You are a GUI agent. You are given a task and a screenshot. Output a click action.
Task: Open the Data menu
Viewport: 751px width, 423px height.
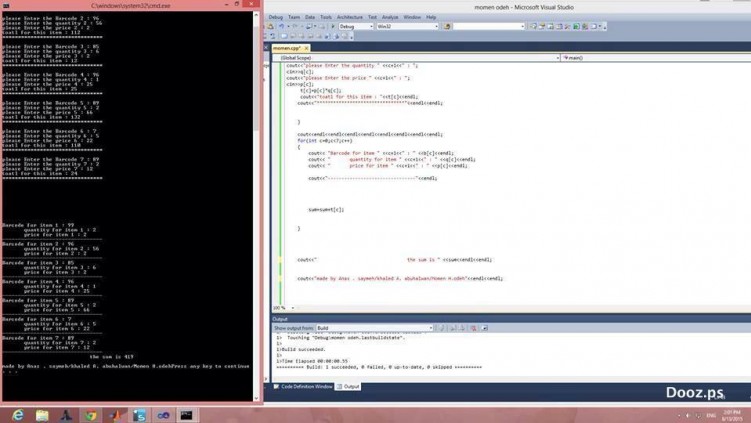pyautogui.click(x=310, y=17)
